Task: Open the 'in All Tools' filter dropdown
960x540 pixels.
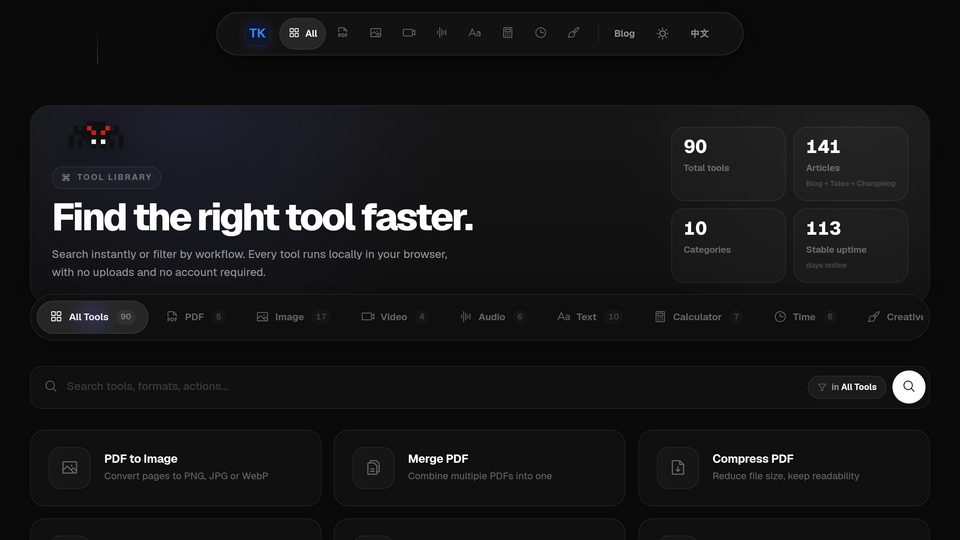Action: (847, 387)
